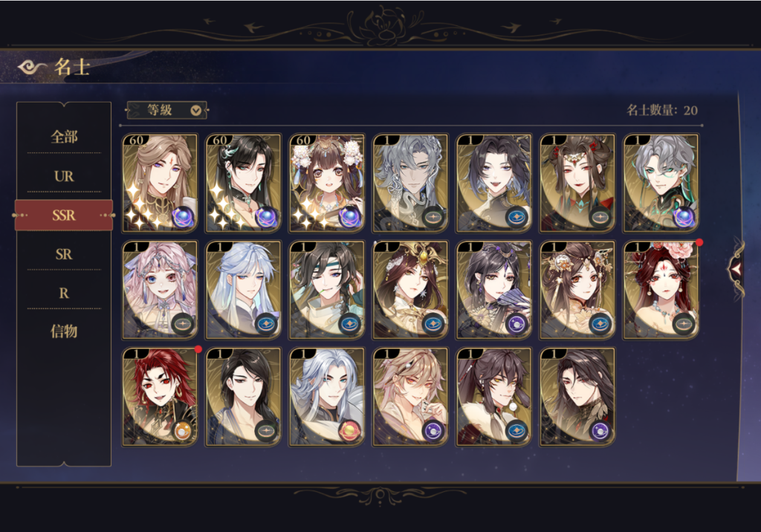Select the SSR rarity tab
Viewport: 761px width, 532px height.
pyautogui.click(x=64, y=215)
